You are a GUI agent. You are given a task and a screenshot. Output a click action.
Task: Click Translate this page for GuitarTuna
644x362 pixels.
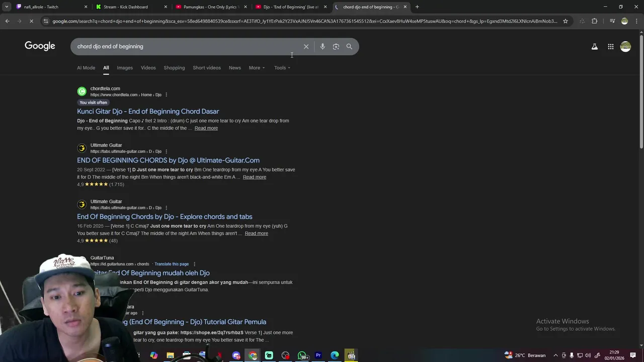pyautogui.click(x=172, y=264)
